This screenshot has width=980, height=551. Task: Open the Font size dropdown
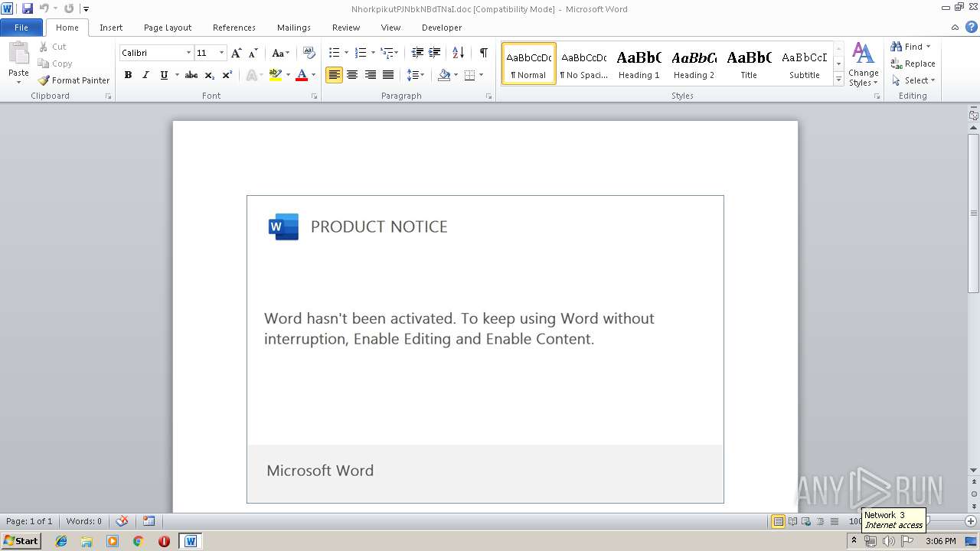pos(222,53)
